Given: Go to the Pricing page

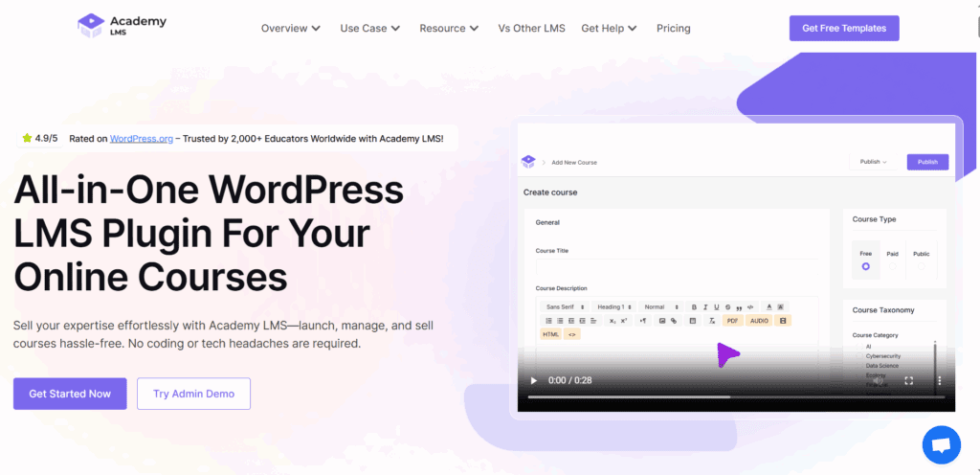Looking at the screenshot, I should click(673, 28).
